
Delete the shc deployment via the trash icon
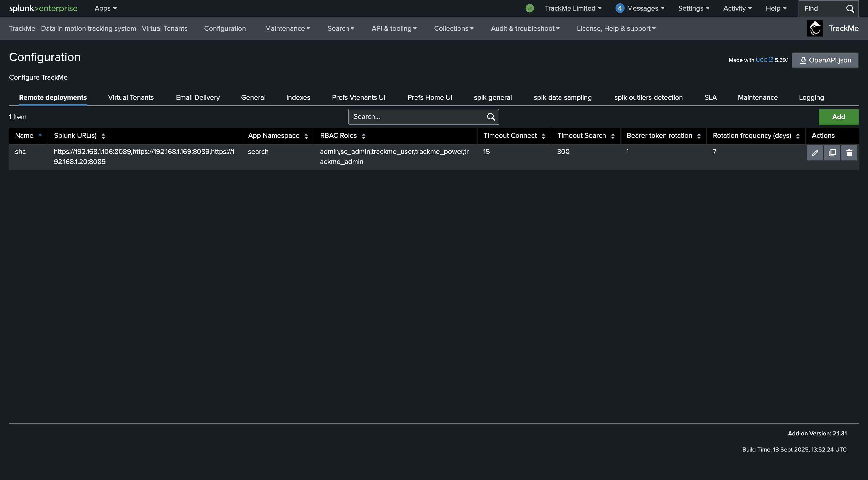point(849,153)
